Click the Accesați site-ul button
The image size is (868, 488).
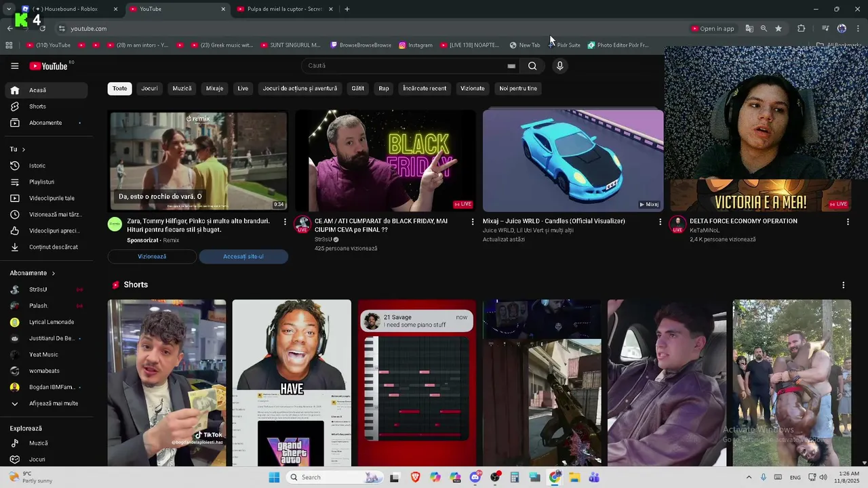pos(243,256)
